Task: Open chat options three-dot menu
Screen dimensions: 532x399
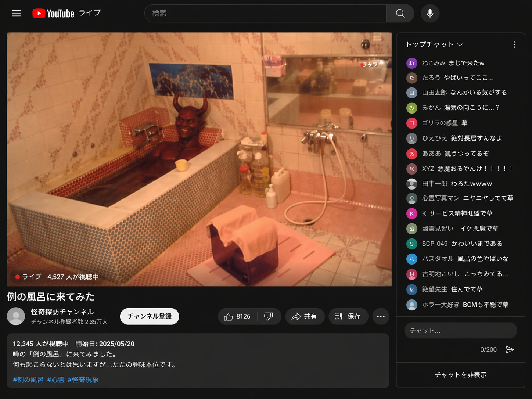Action: pyautogui.click(x=514, y=44)
